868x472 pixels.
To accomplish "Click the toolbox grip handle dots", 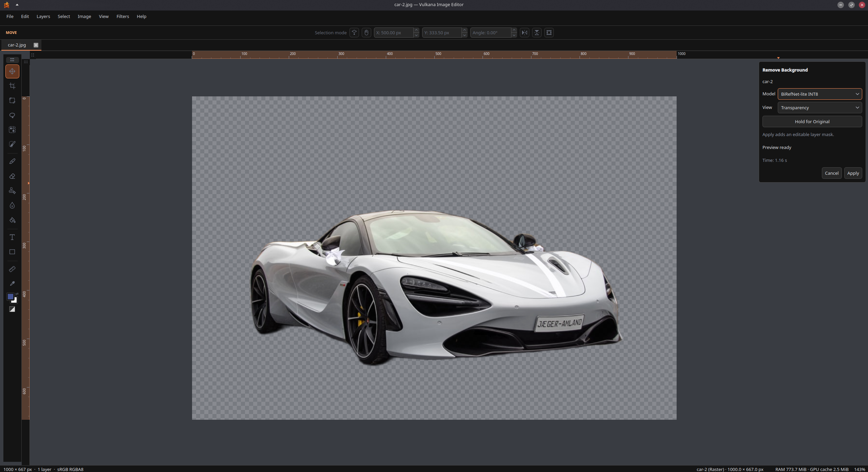I will (12, 60).
